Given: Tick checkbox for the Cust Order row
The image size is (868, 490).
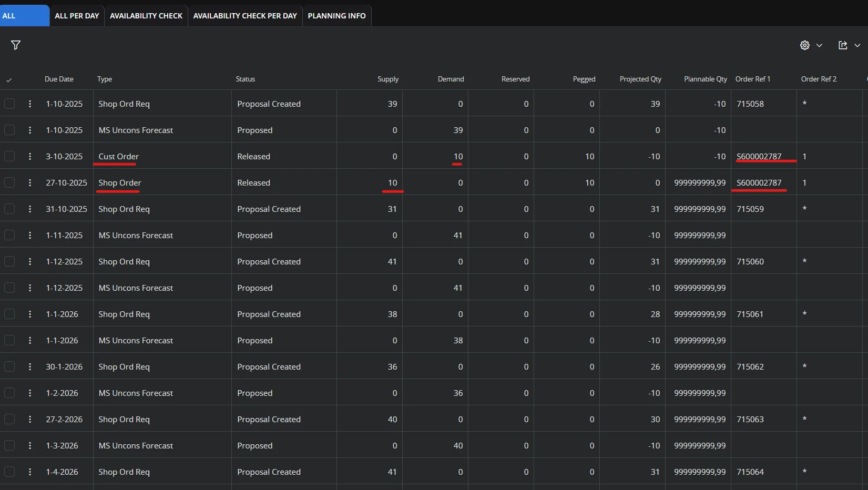Looking at the screenshot, I should (9, 157).
